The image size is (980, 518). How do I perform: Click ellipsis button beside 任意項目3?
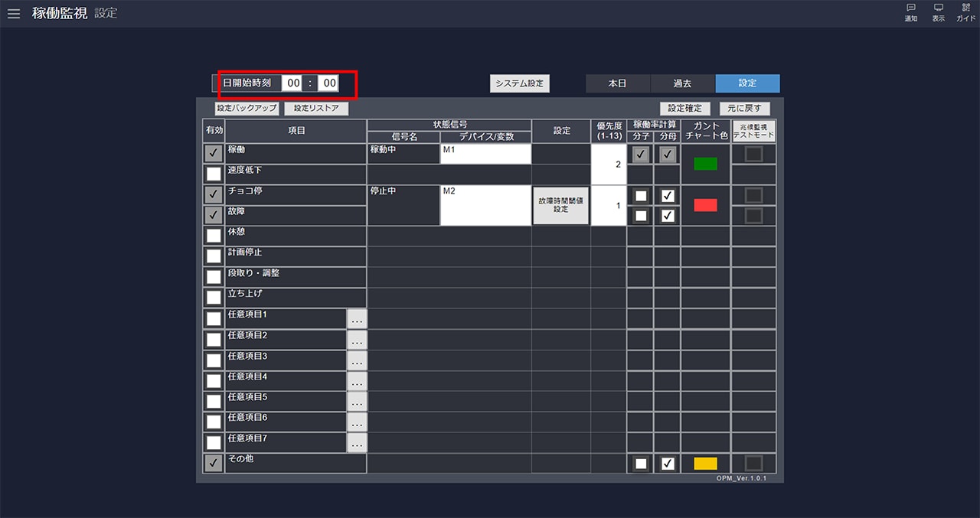[x=357, y=360]
